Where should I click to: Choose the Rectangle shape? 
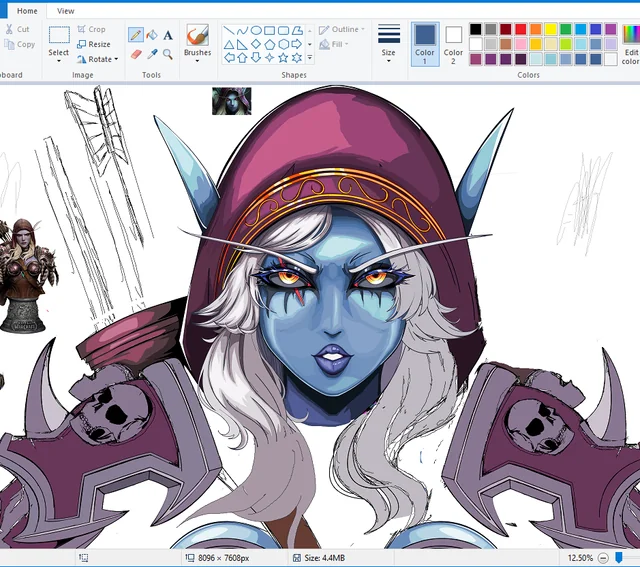(x=269, y=31)
